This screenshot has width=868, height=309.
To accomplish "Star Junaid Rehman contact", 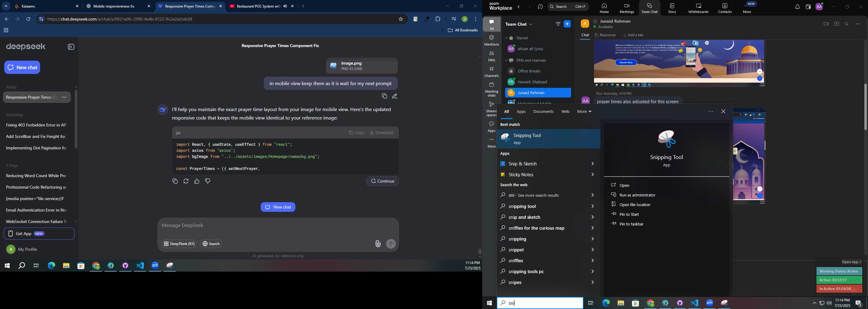I will [596, 21].
